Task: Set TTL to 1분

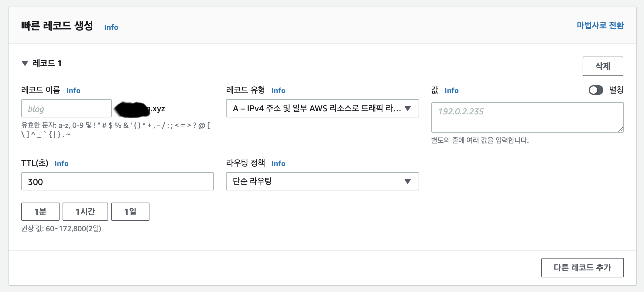Action: pyautogui.click(x=40, y=212)
